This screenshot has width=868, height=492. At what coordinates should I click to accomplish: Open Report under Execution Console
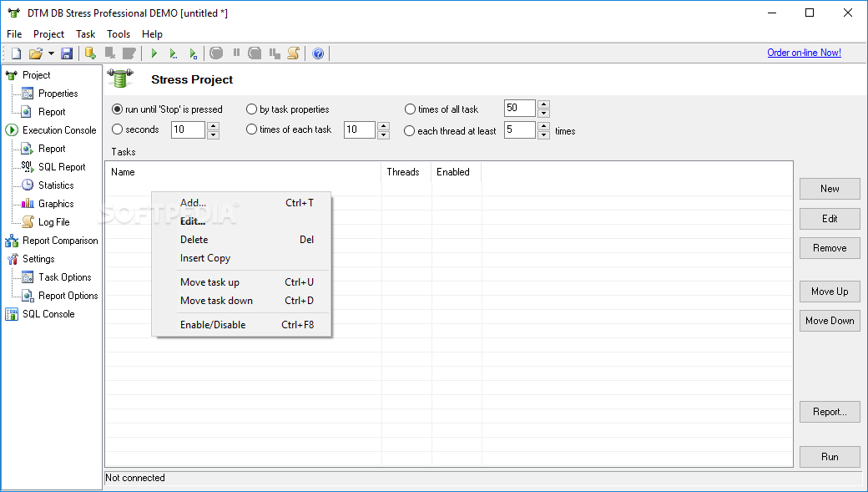click(52, 149)
